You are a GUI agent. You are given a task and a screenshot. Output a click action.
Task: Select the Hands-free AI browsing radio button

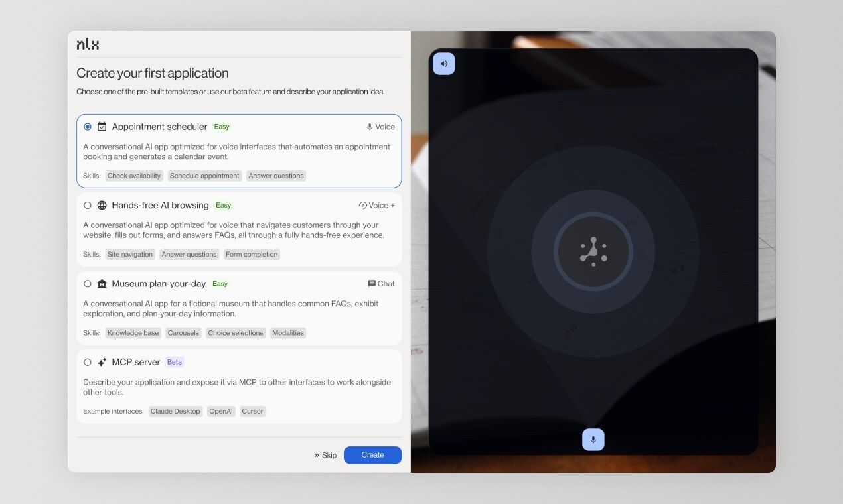click(x=88, y=206)
